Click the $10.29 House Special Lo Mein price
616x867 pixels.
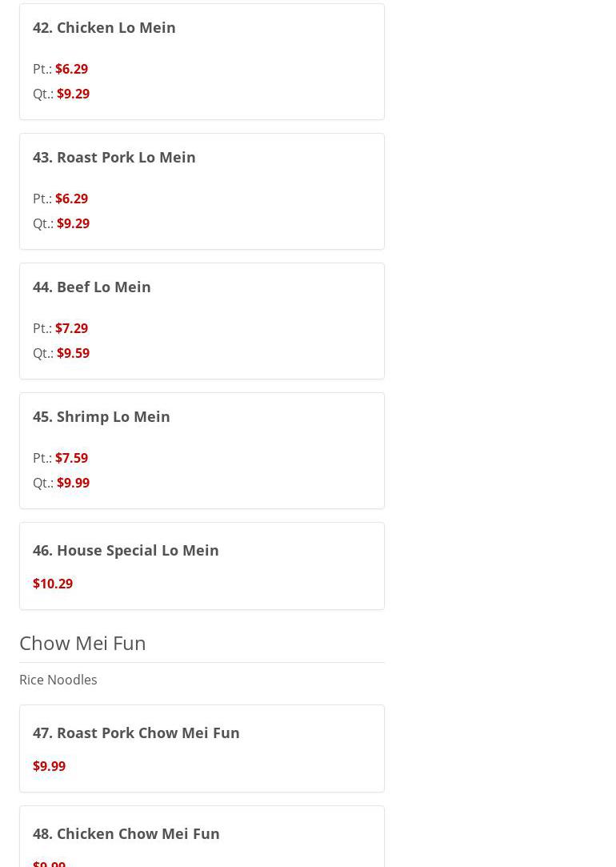tap(53, 584)
